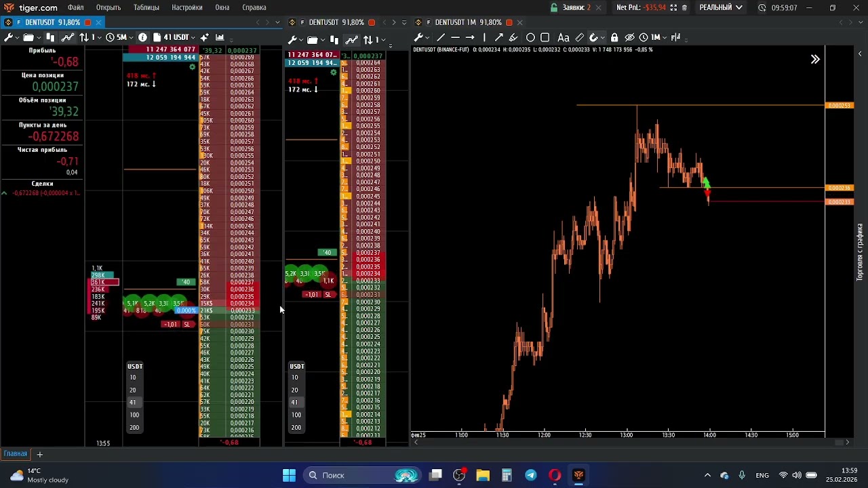Select Главная workspace tab
This screenshot has height=488, width=868.
(x=16, y=454)
